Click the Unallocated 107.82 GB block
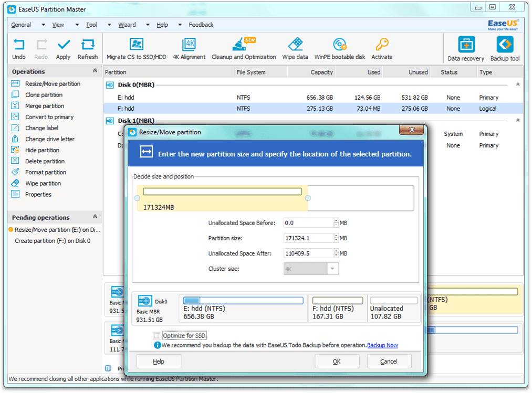 pos(394,309)
